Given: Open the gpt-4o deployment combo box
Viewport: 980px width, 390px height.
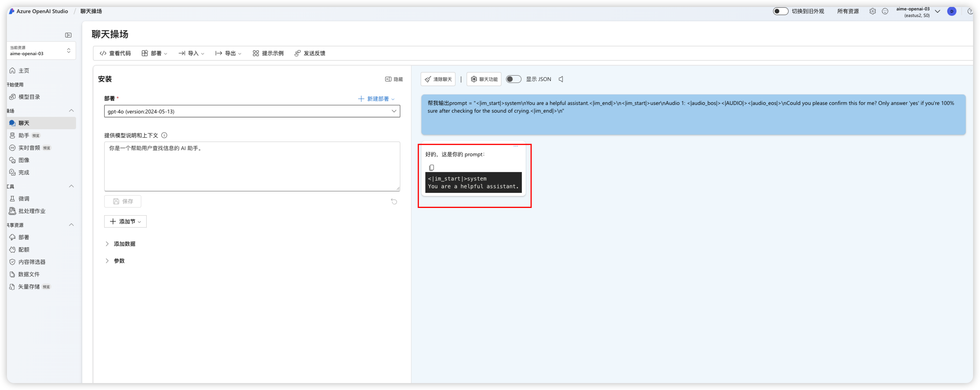Looking at the screenshot, I should point(252,111).
